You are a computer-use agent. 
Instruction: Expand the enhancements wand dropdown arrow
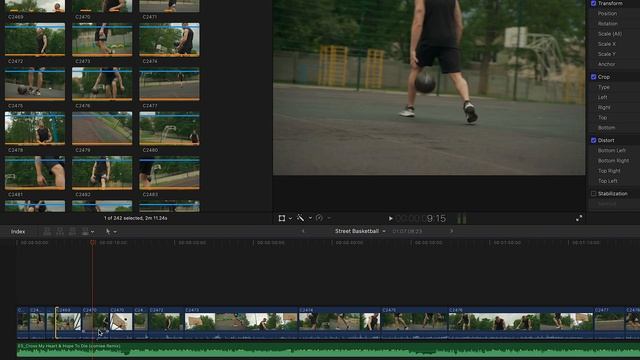[x=310, y=218]
